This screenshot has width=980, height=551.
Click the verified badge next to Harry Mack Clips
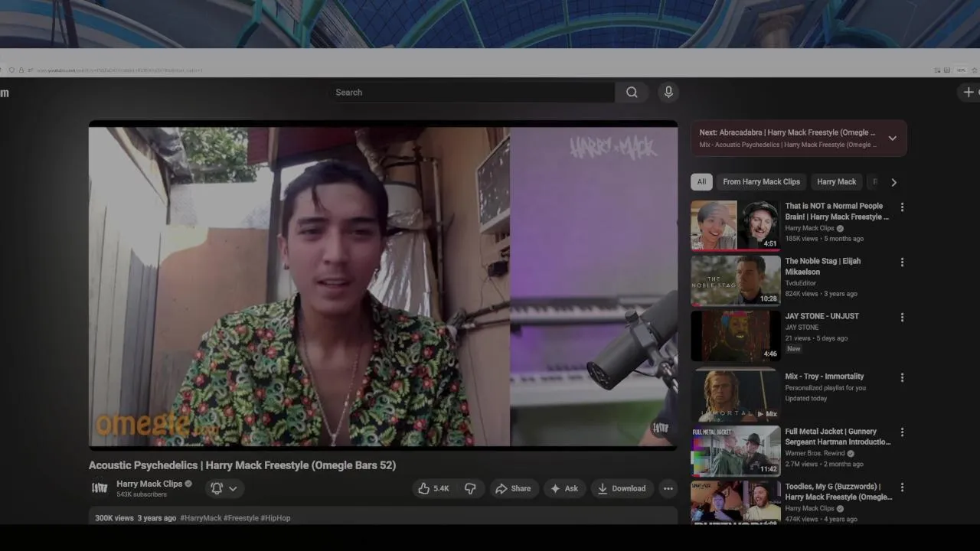188,484
